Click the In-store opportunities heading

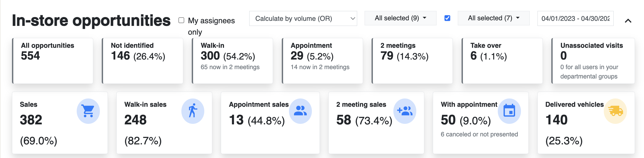click(91, 21)
